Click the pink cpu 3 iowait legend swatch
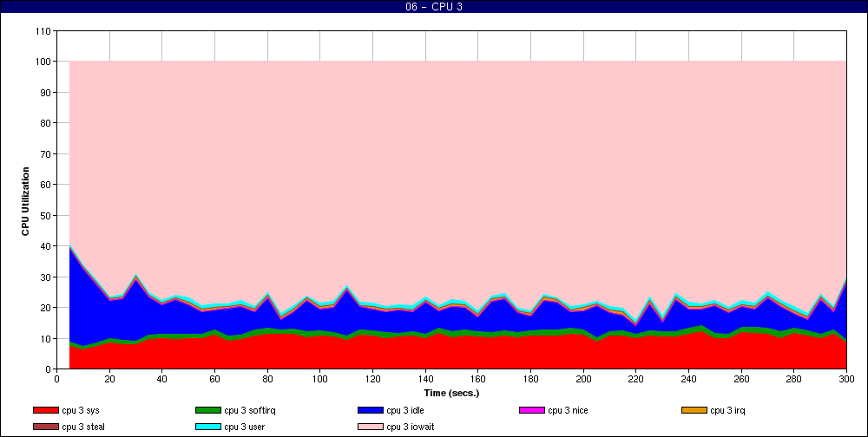Image resolution: width=868 pixels, height=437 pixels. pyautogui.click(x=371, y=427)
